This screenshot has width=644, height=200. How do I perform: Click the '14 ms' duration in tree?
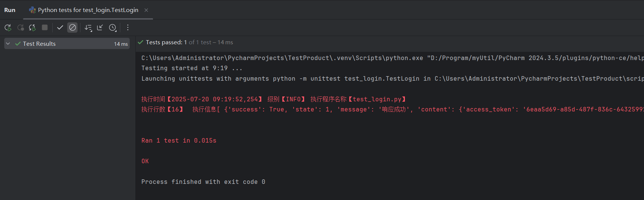click(121, 44)
